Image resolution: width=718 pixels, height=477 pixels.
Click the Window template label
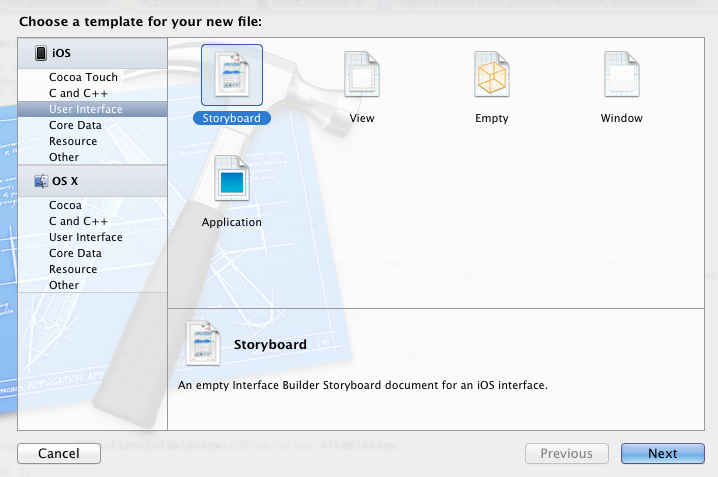(x=621, y=118)
